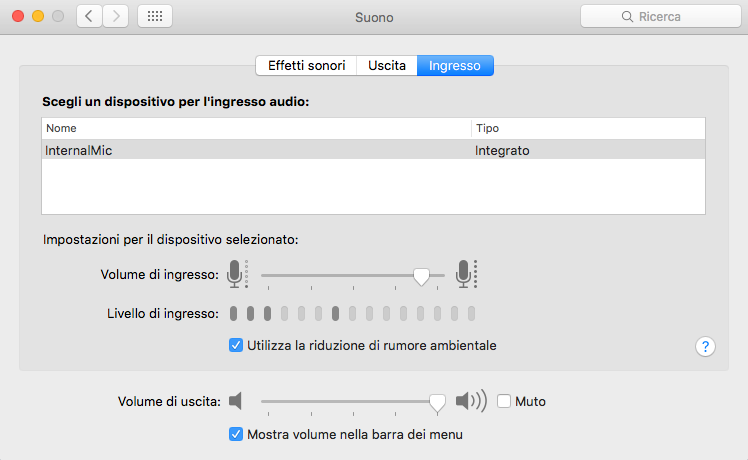Click the search magnifier icon
The width and height of the screenshot is (748, 460).
tap(627, 17)
